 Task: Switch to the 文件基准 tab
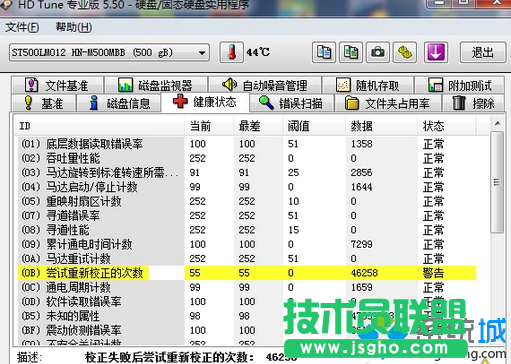click(x=57, y=85)
